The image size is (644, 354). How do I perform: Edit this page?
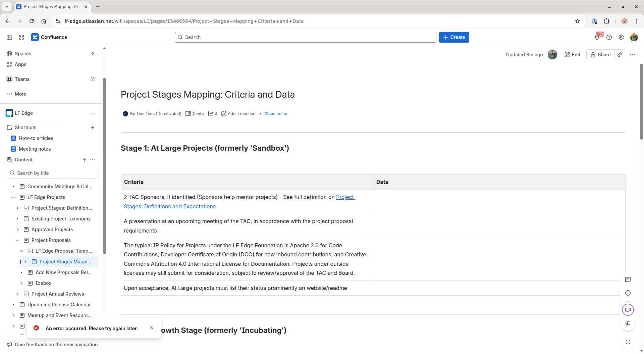click(572, 55)
